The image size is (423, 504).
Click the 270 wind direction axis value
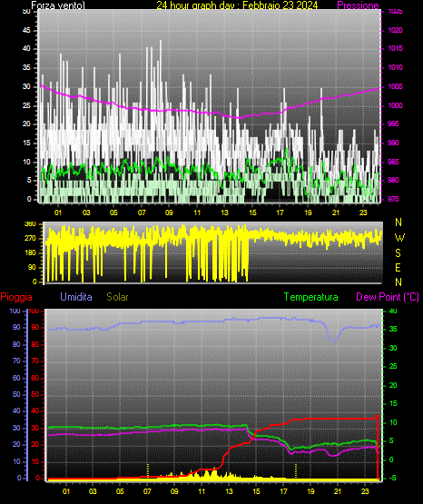[x=30, y=239]
